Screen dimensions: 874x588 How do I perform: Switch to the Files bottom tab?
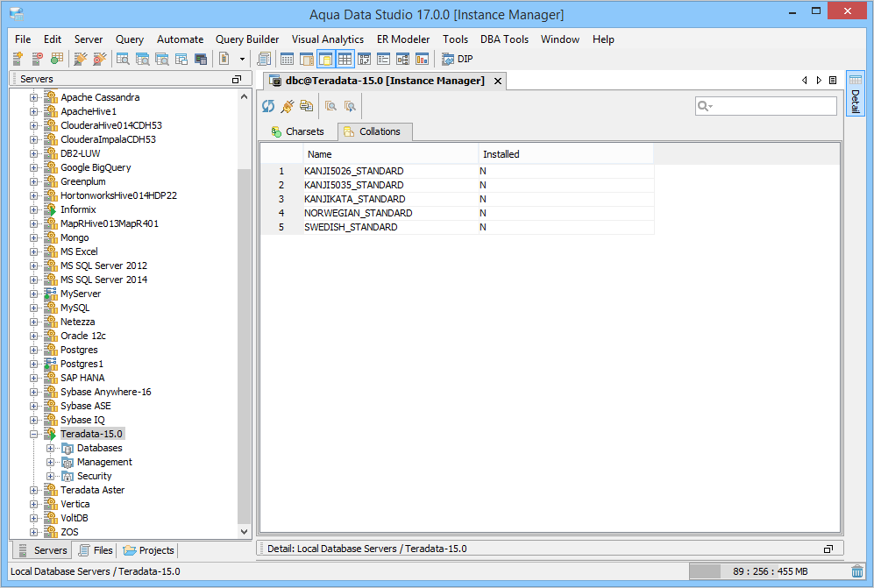[96, 550]
